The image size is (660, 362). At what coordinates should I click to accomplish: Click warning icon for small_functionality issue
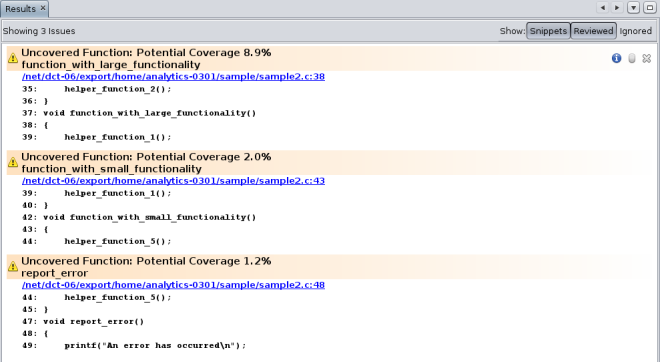13,162
